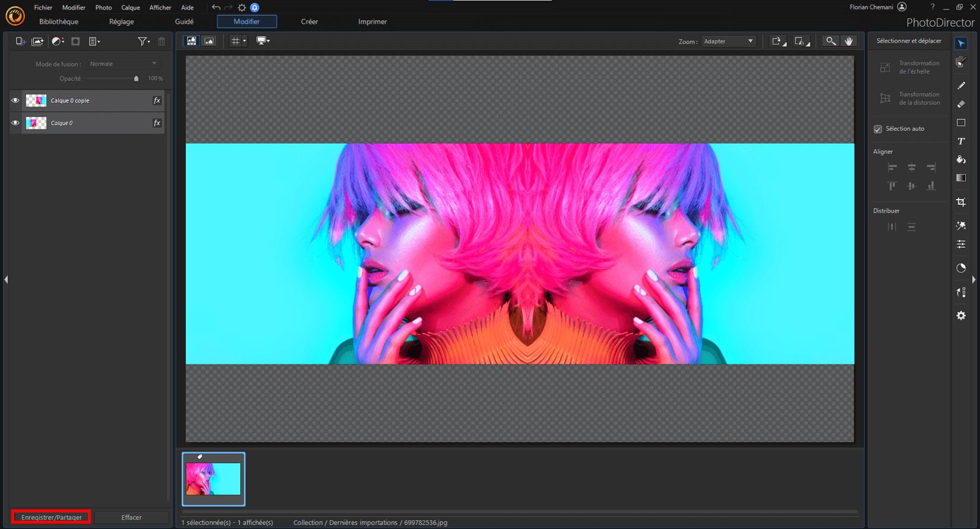Viewport: 980px width, 529px height.
Task: Switch to the Réglage tab
Action: pos(122,21)
